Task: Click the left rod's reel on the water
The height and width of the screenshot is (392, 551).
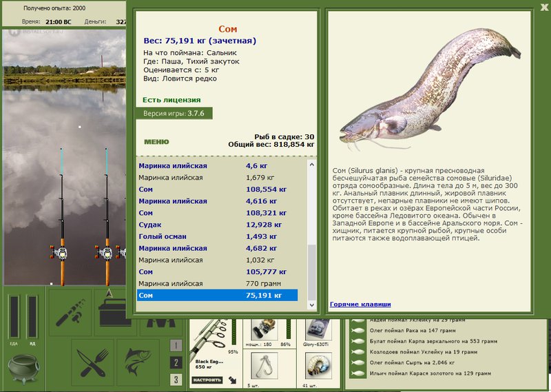Action: pos(59,252)
